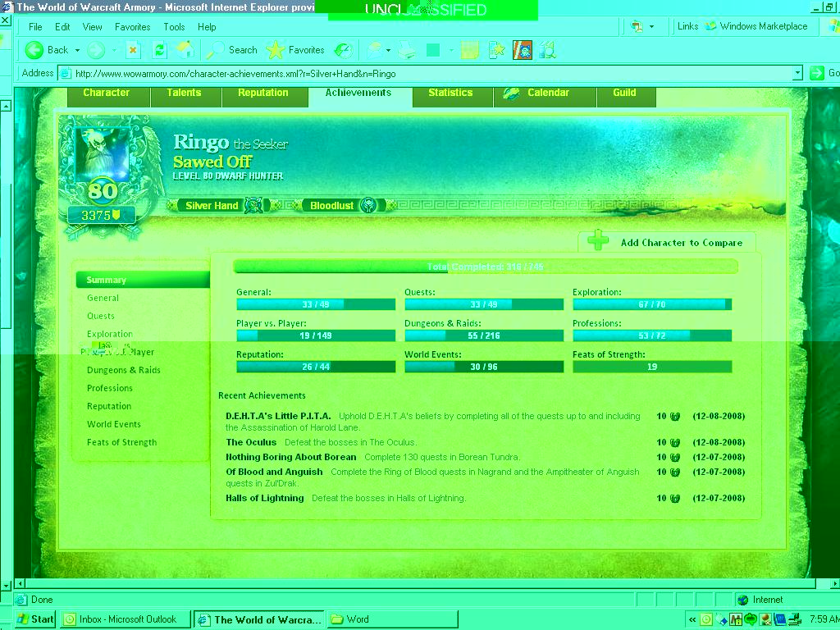Stop loading the page with the Stop icon

tap(133, 50)
